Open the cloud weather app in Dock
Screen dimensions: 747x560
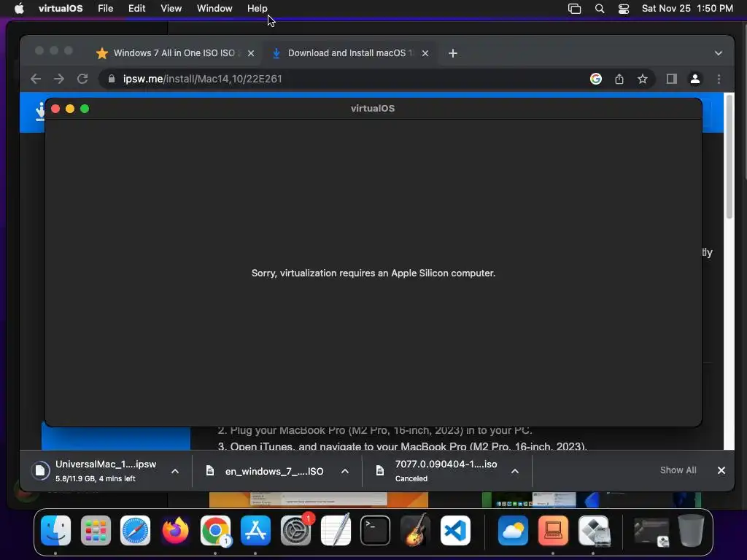(513, 531)
